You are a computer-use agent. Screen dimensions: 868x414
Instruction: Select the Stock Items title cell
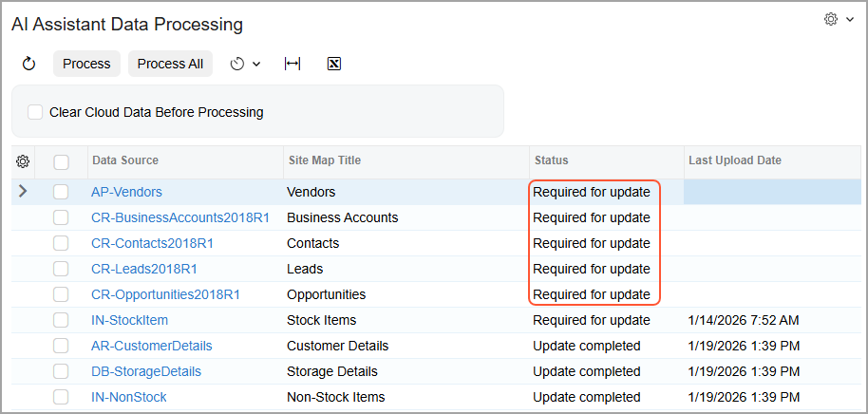pyautogui.click(x=406, y=320)
